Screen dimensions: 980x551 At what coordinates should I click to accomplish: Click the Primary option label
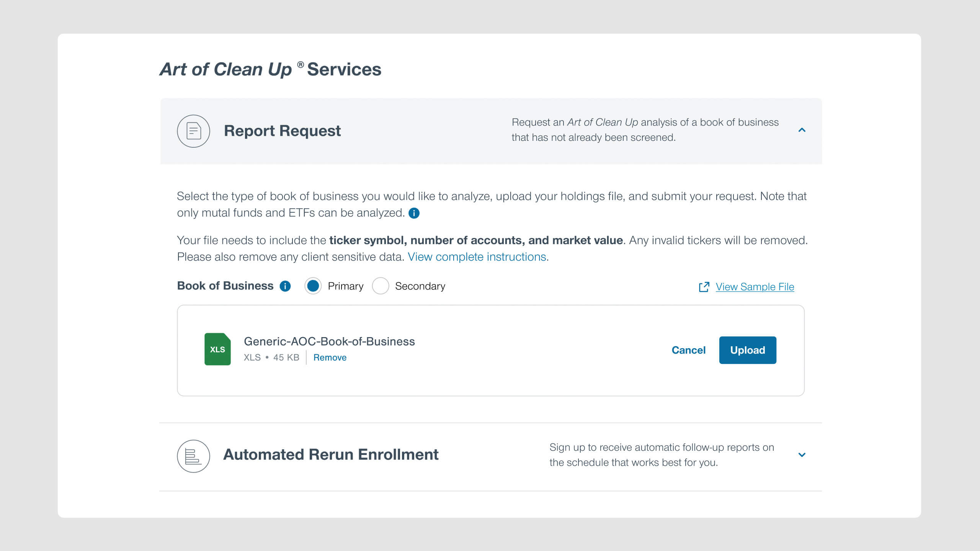coord(345,286)
